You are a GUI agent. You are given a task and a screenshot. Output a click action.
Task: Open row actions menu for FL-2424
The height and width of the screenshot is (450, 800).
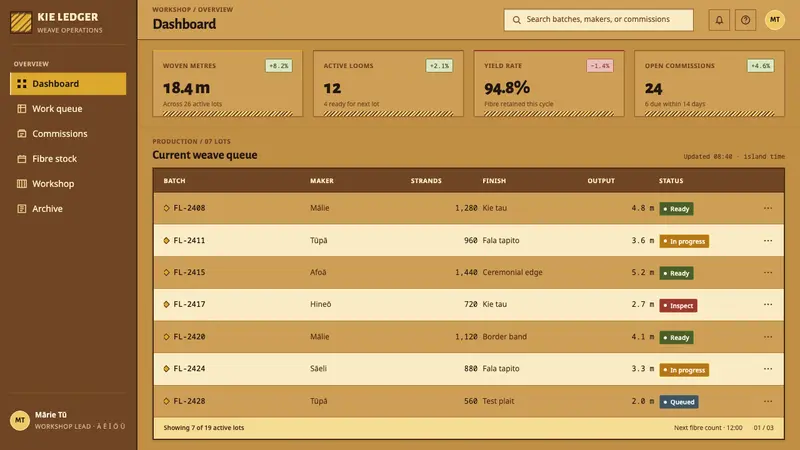[768, 369]
